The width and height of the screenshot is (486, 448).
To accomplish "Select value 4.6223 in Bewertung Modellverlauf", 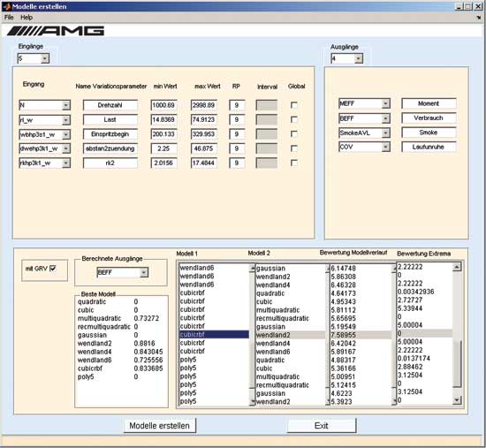I will (360, 393).
